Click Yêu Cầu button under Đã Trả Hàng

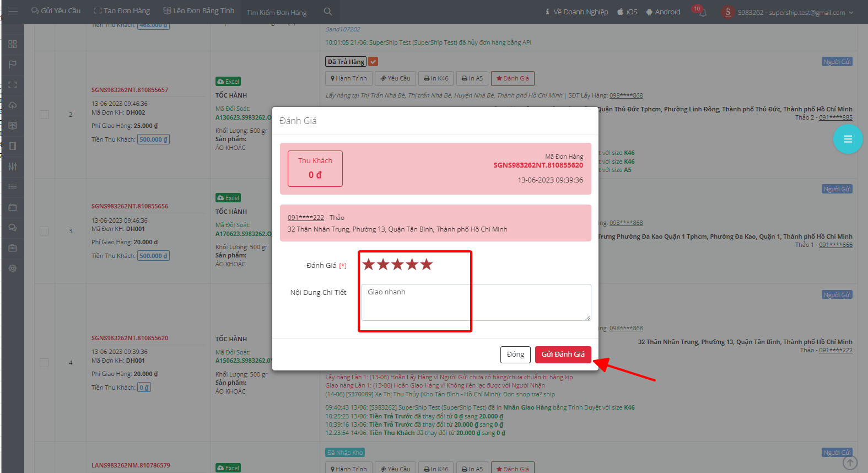click(395, 78)
